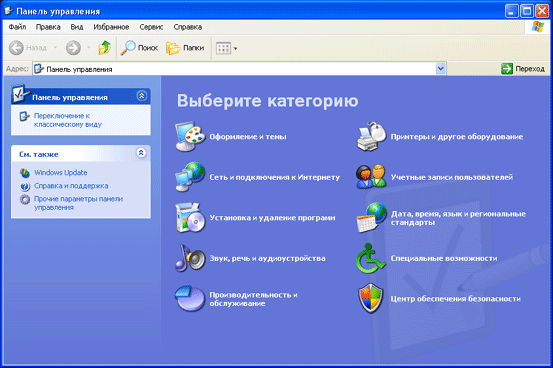Click the Справка и поддержка link
553x368 pixels.
pos(71,186)
